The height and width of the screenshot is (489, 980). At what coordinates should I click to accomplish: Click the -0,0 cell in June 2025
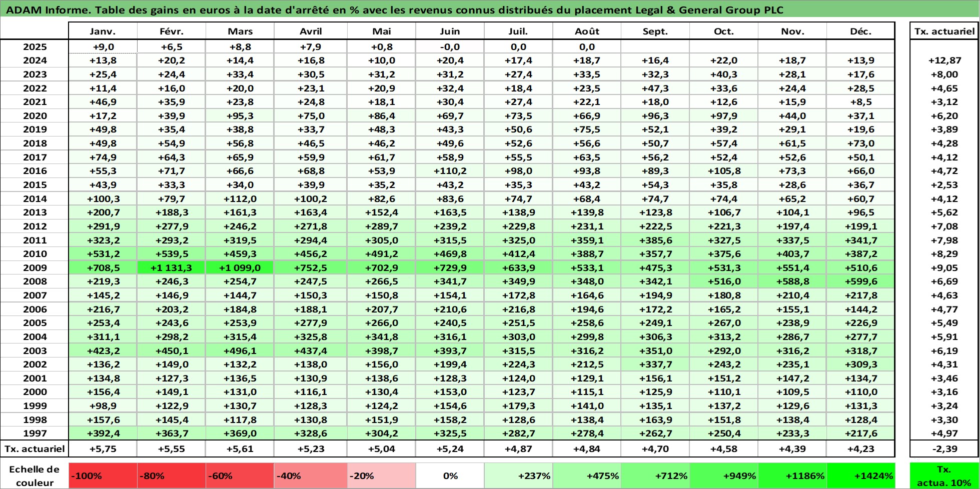pos(450,47)
